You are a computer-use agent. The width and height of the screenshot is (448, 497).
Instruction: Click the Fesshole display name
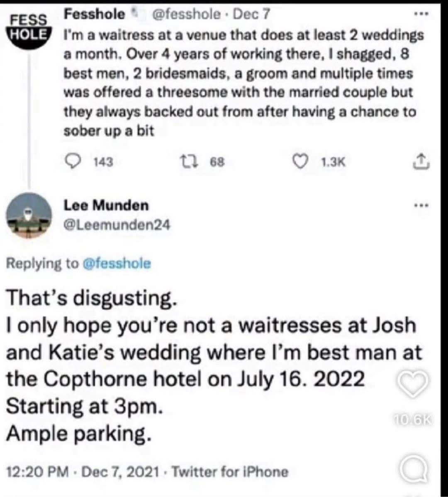click(x=95, y=15)
